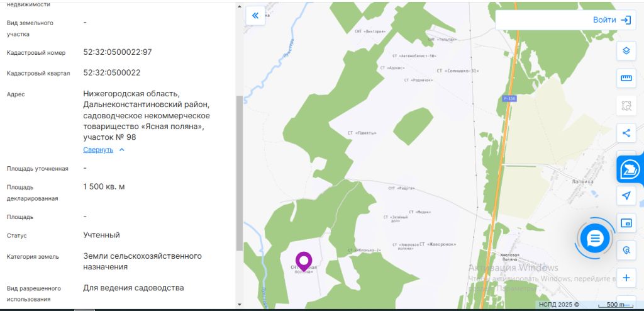This screenshot has width=644, height=311.
Task: Select the ruler measurement tool
Action: pyautogui.click(x=626, y=78)
